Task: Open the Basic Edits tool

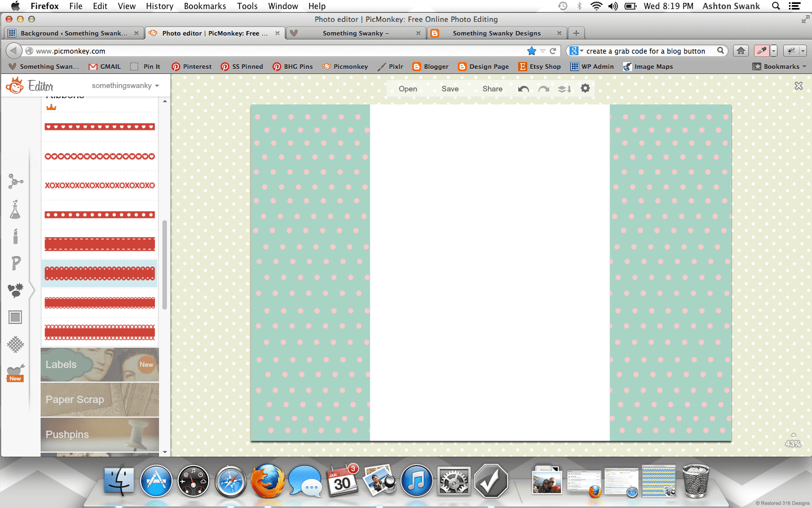Action: coord(15,181)
